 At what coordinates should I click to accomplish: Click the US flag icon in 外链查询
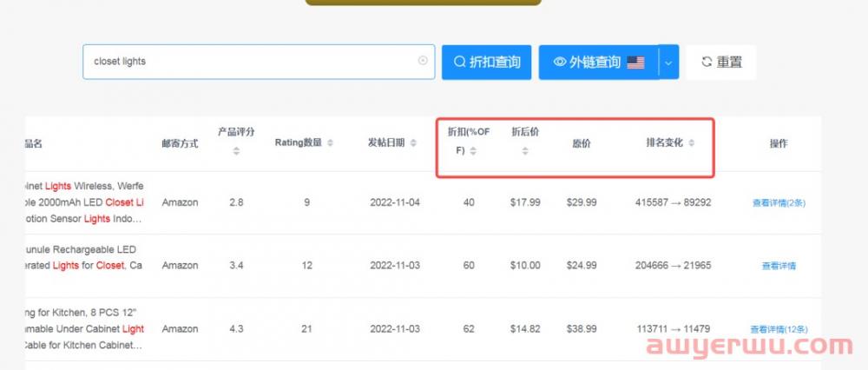click(635, 63)
